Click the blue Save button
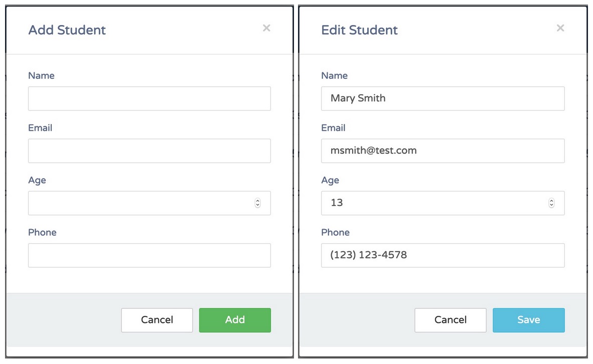This screenshot has width=593, height=364. pyautogui.click(x=528, y=320)
